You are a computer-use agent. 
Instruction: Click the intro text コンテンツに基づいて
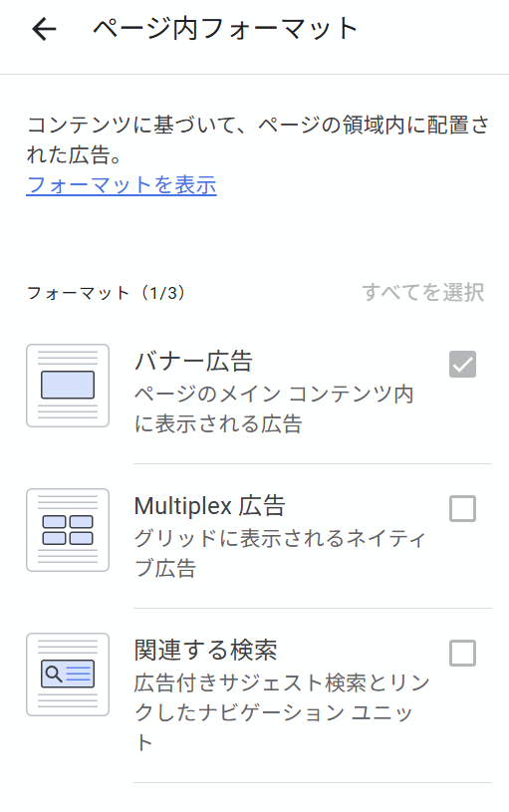[x=131, y=126]
